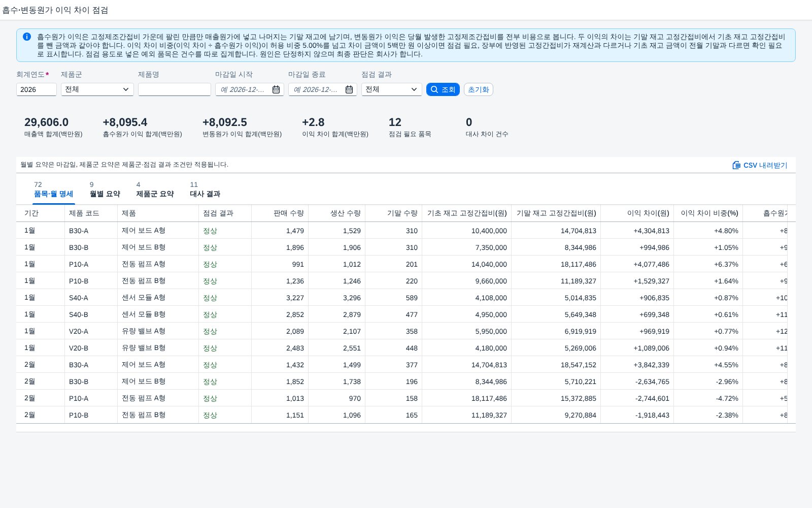812x508 pixels.
Task: Open calendar picker for 마감일 시작
Action: point(276,89)
